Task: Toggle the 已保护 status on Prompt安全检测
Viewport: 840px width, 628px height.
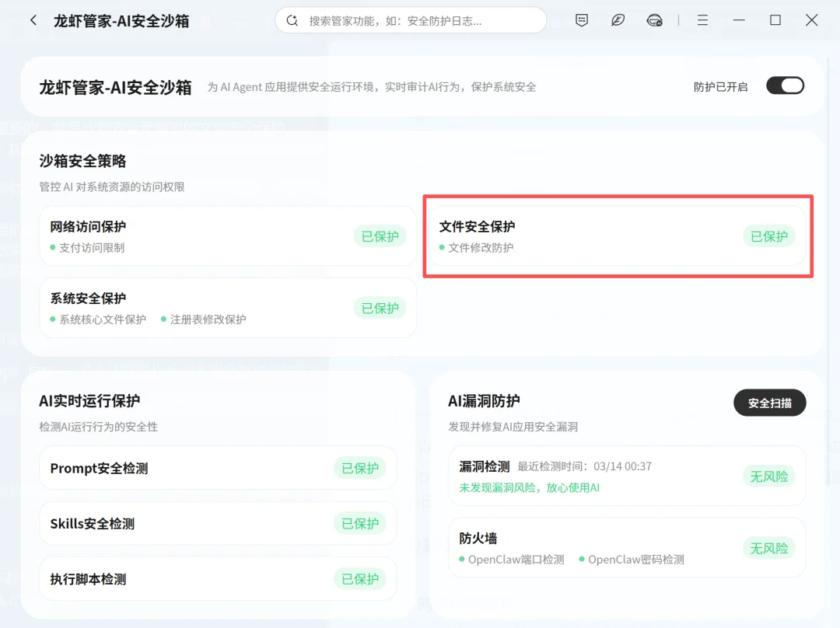Action: [x=359, y=468]
